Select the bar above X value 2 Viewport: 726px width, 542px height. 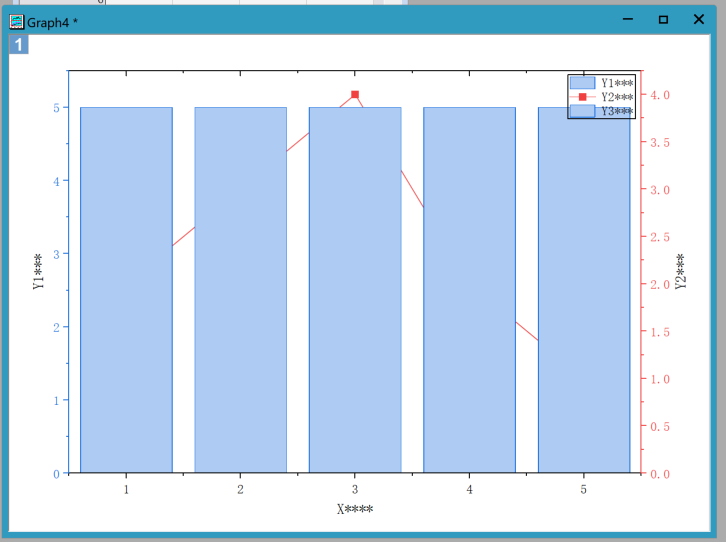tap(240, 290)
